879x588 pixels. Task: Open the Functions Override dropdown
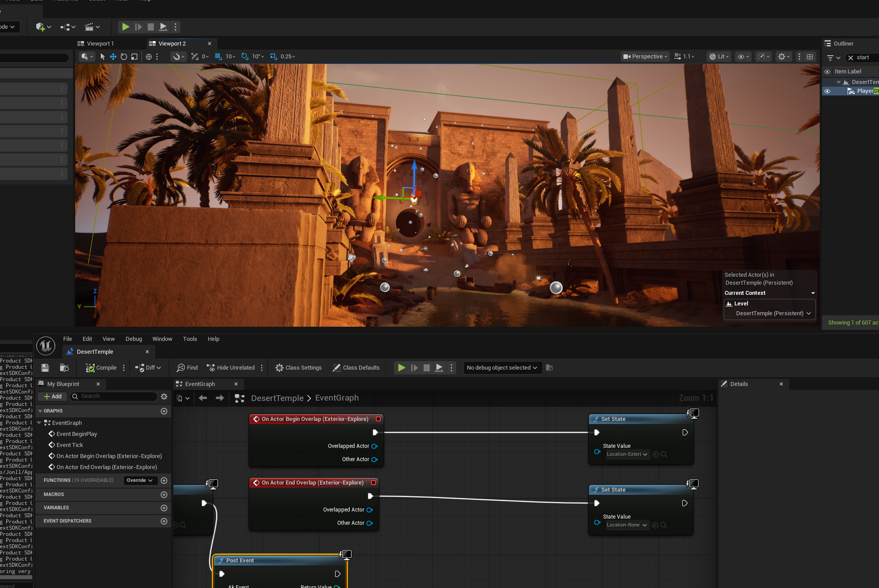pos(140,481)
